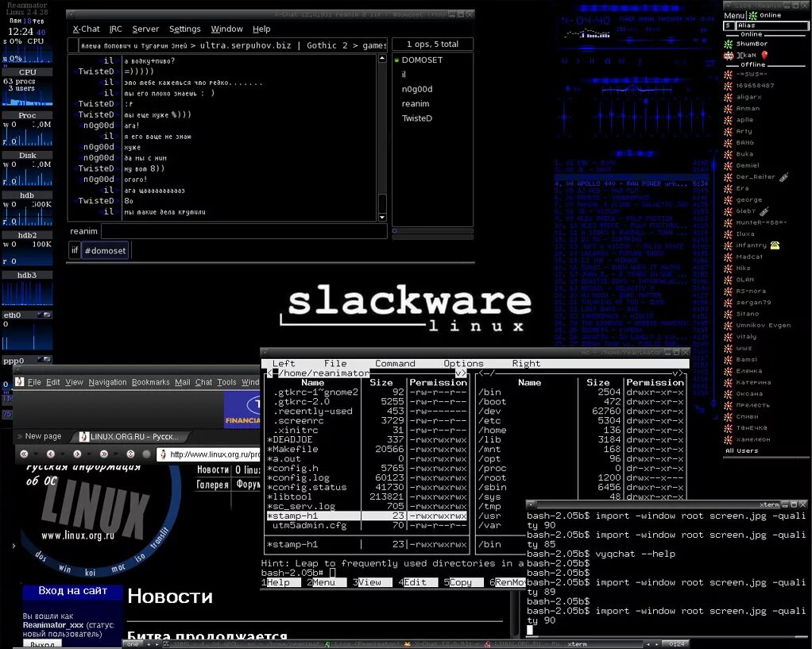This screenshot has width=812, height=649.
Task: Focus the XChat message input field
Action: (244, 231)
